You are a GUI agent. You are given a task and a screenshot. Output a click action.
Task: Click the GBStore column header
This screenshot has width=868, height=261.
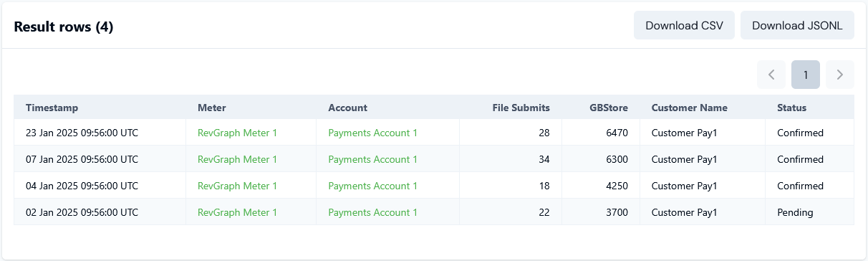[609, 108]
